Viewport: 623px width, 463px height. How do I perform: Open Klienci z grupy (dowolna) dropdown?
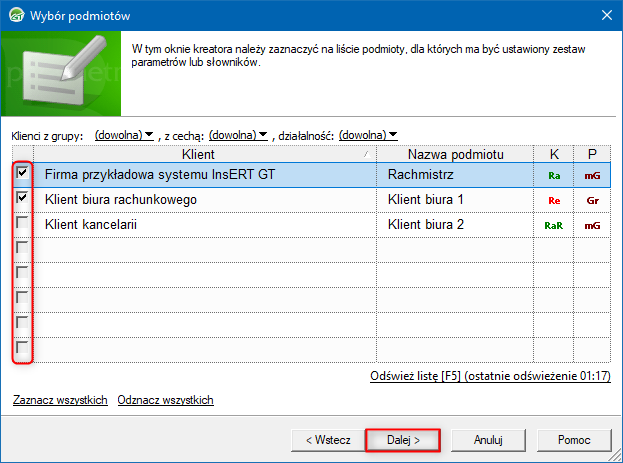pos(124,135)
